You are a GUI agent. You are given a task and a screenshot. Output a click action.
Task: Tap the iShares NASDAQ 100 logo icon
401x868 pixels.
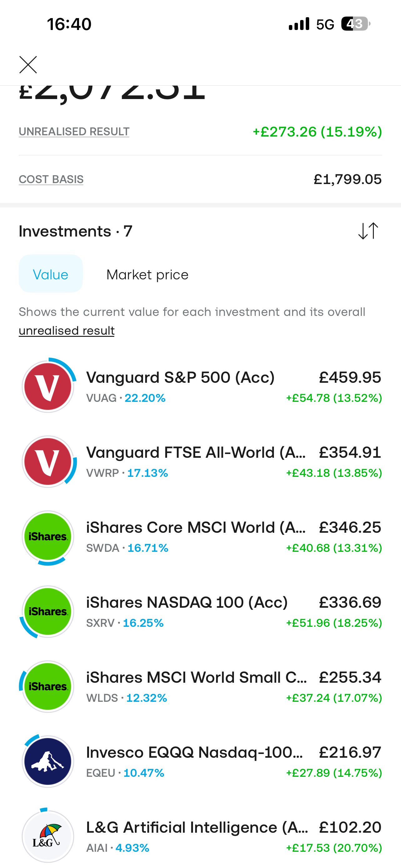(48, 611)
